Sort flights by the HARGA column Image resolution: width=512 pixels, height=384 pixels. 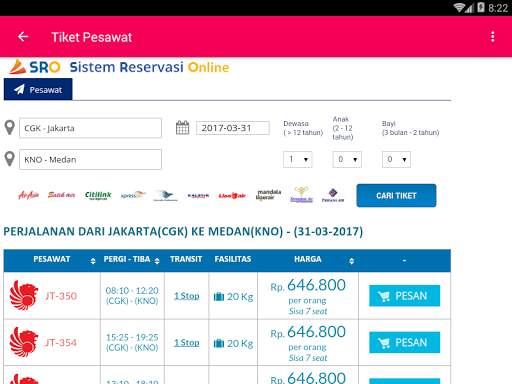(351, 261)
